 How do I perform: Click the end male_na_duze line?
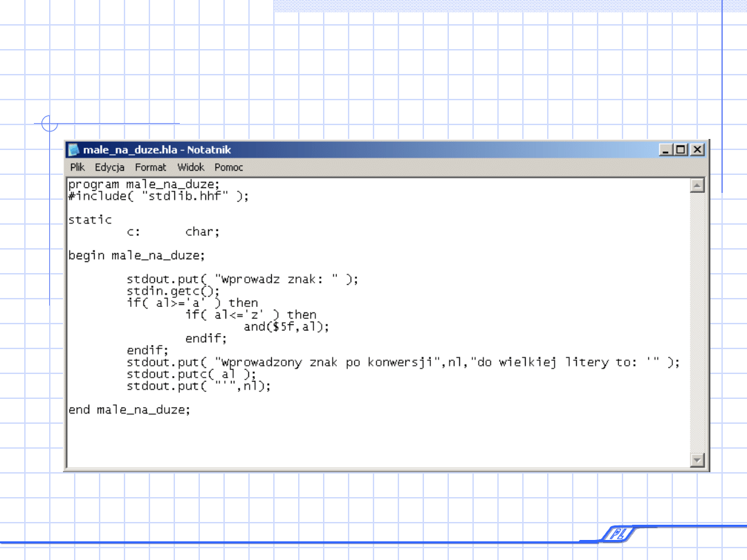(x=129, y=409)
